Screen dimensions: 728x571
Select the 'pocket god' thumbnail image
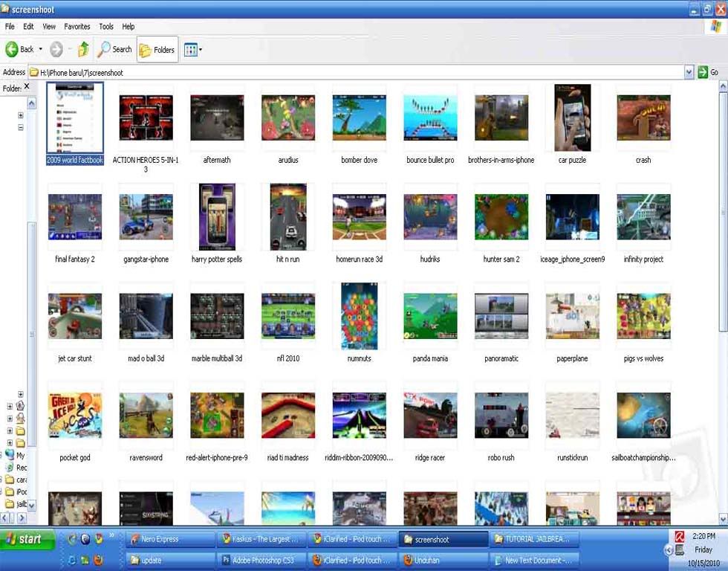(x=75, y=416)
